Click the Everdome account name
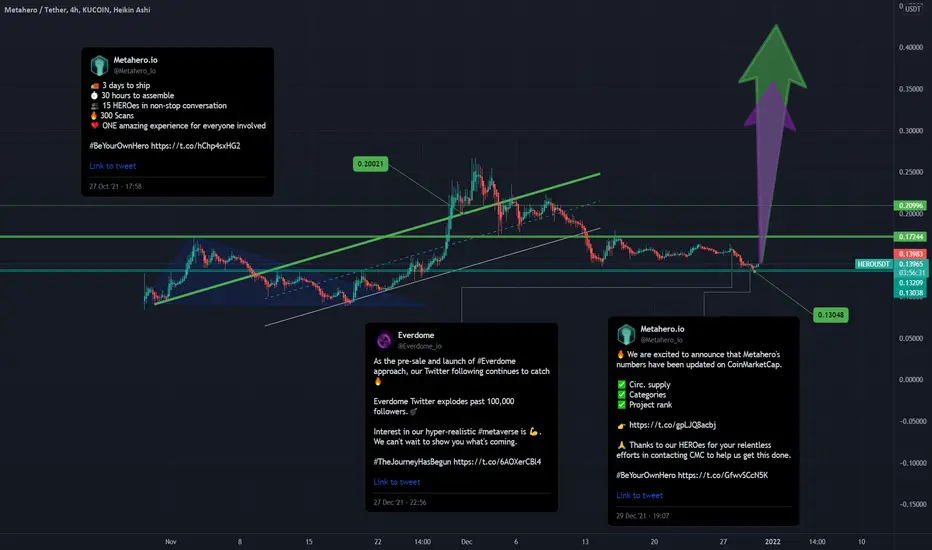Viewport: 932px width, 550px height. tap(415, 335)
